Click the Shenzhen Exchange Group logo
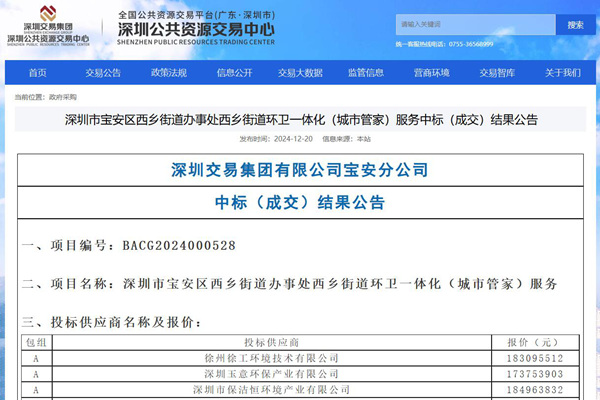 click(47, 28)
